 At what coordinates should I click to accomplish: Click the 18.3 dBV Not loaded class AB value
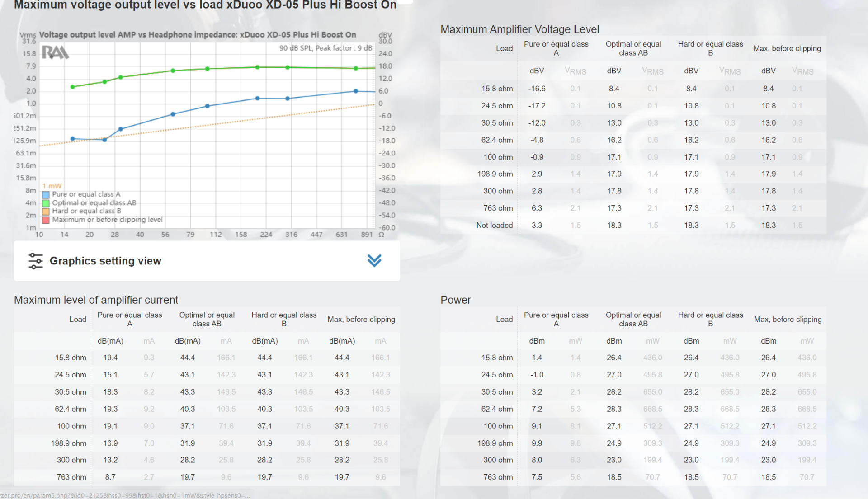point(614,225)
